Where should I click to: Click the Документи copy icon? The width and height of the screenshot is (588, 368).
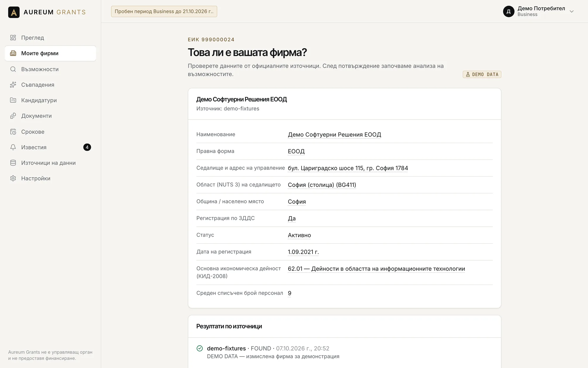tap(13, 116)
